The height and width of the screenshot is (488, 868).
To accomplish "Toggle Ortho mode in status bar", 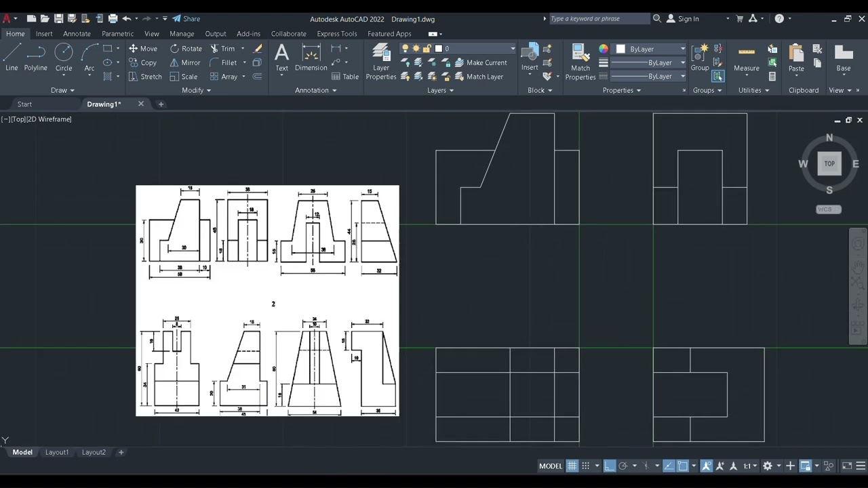I will (610, 466).
